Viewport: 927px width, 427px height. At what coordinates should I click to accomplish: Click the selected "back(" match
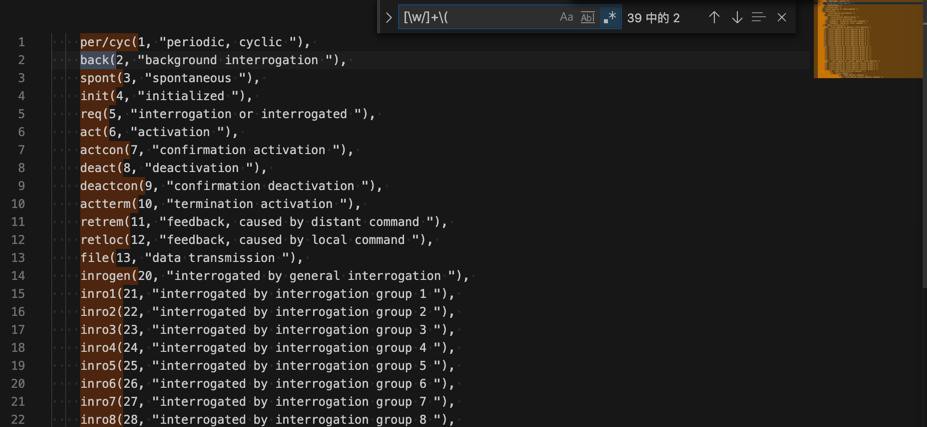pyautogui.click(x=98, y=60)
